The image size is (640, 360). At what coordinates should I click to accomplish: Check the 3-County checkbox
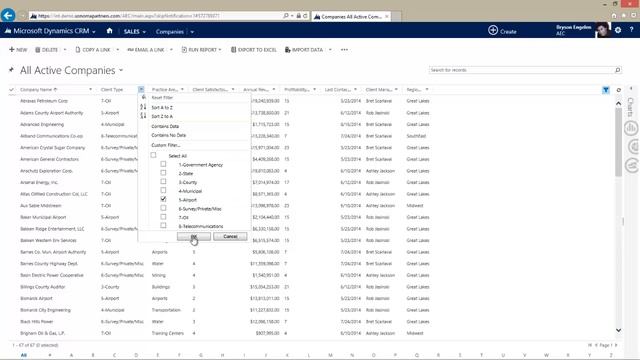(163, 182)
